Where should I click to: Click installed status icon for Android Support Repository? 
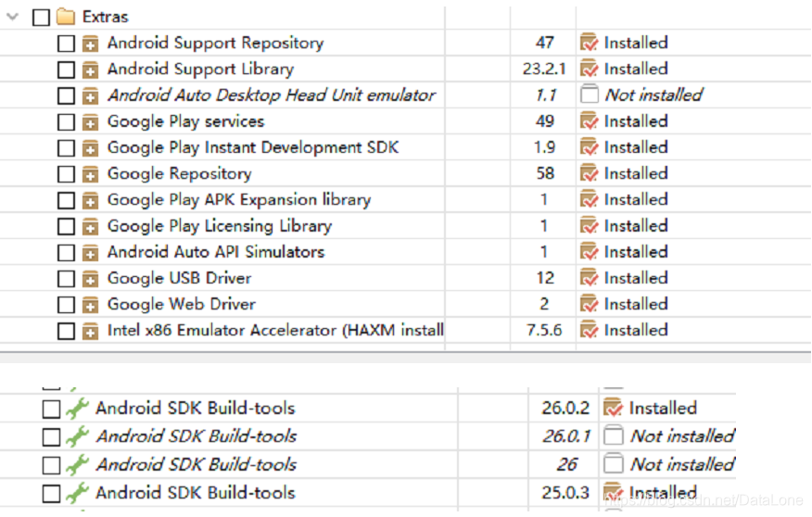pos(589,43)
